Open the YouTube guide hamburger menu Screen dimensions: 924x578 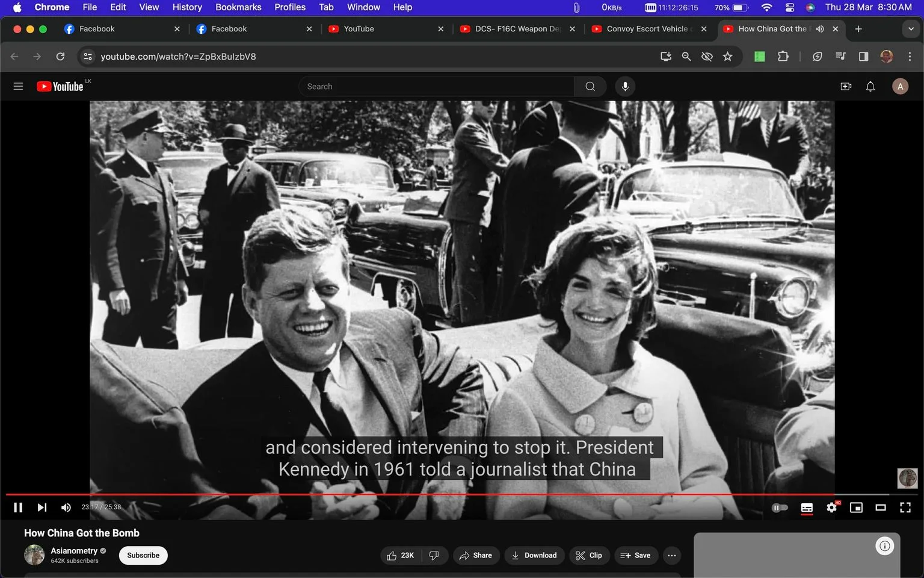pyautogui.click(x=18, y=86)
